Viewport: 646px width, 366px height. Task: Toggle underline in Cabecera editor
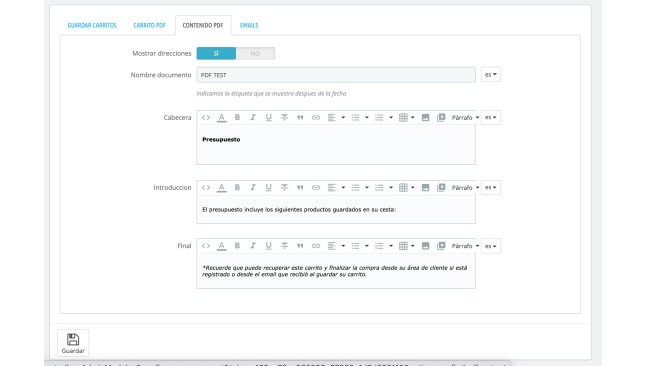point(269,117)
